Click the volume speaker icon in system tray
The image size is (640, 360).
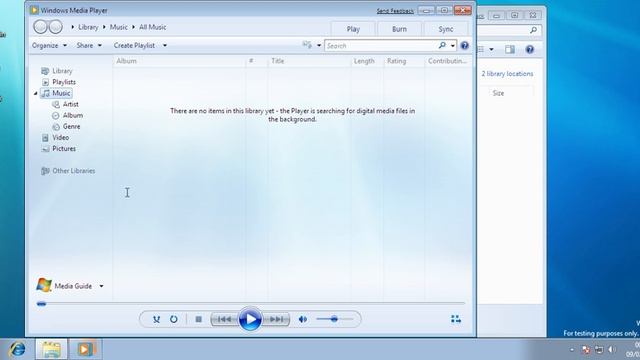click(x=611, y=349)
